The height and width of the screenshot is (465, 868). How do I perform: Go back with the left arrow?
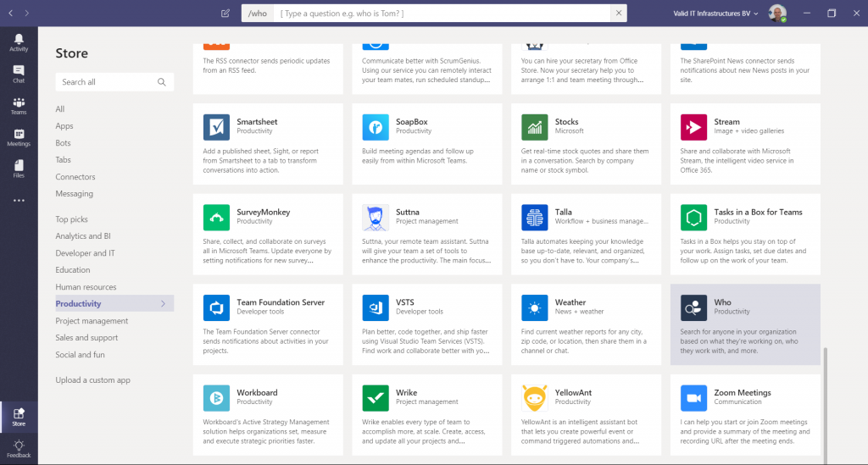(x=10, y=13)
